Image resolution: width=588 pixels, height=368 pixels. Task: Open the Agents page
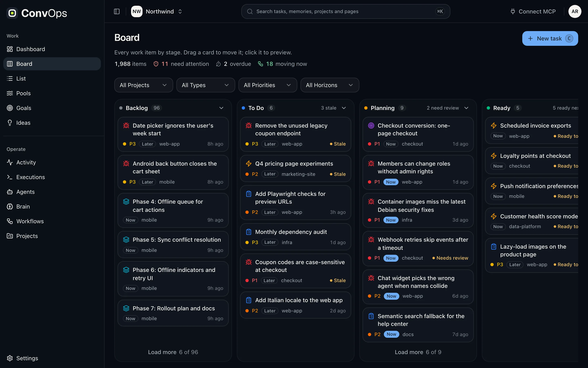coord(52,192)
